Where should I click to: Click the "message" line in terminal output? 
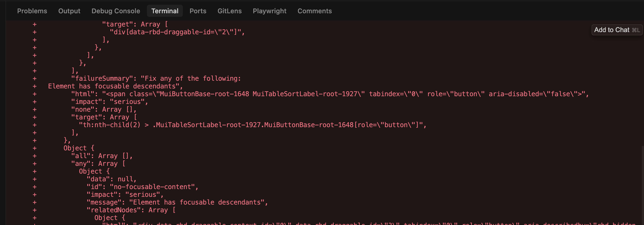click(177, 202)
